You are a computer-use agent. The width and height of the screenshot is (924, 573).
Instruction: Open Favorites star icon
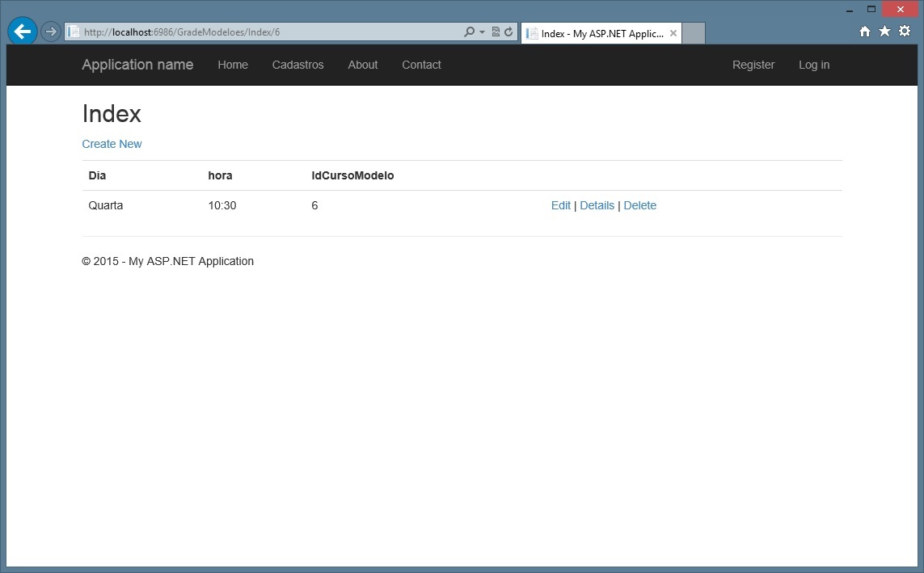[884, 31]
